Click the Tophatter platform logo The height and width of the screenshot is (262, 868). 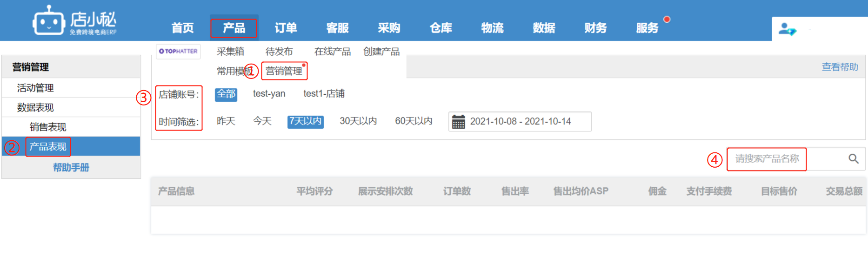pos(178,51)
